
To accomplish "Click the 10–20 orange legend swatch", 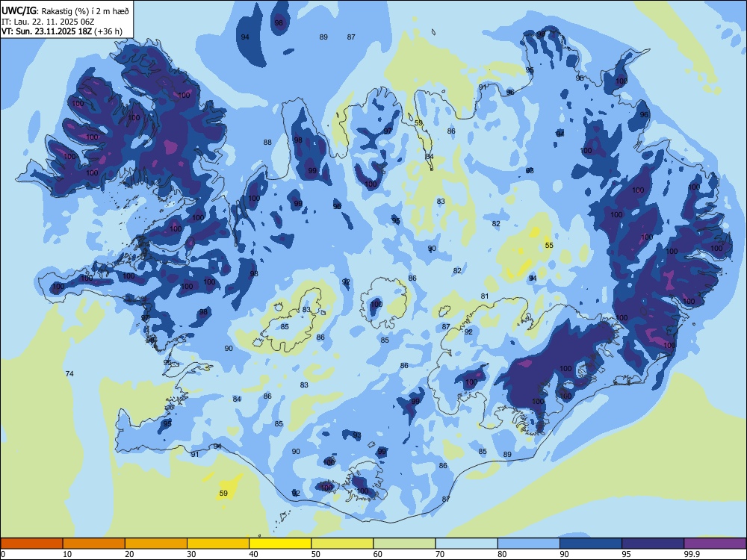I will coord(94,544).
